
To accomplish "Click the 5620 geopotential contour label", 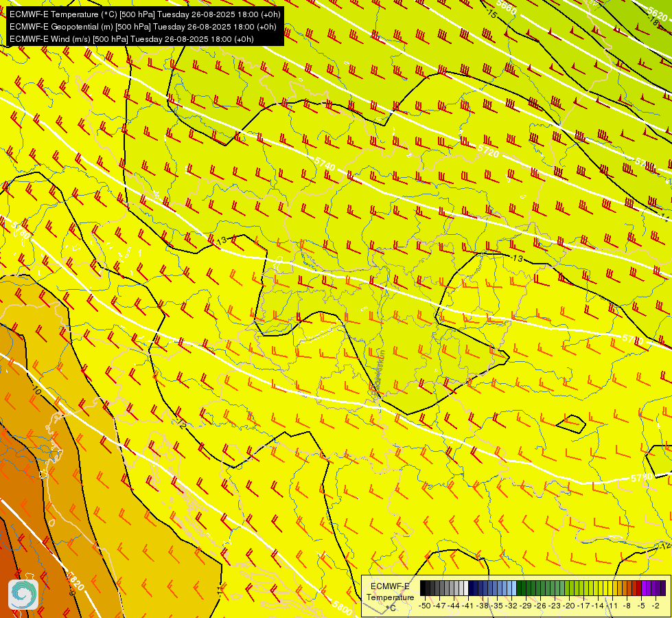I will (658, 14).
